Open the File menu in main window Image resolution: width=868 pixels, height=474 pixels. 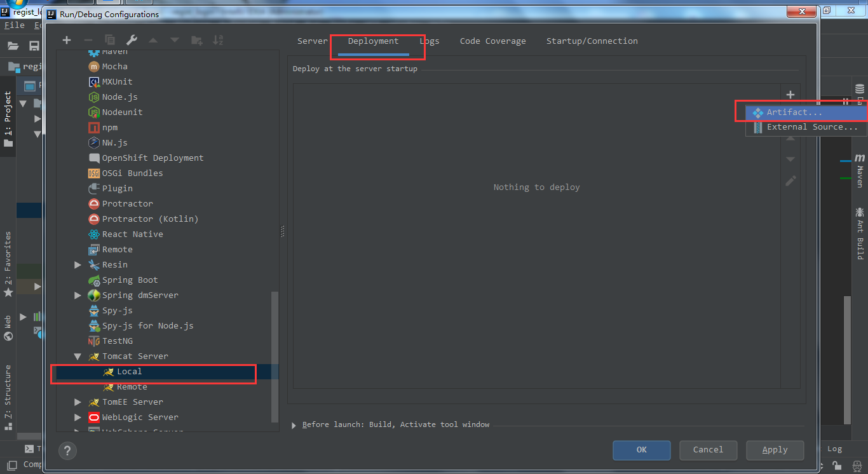14,25
